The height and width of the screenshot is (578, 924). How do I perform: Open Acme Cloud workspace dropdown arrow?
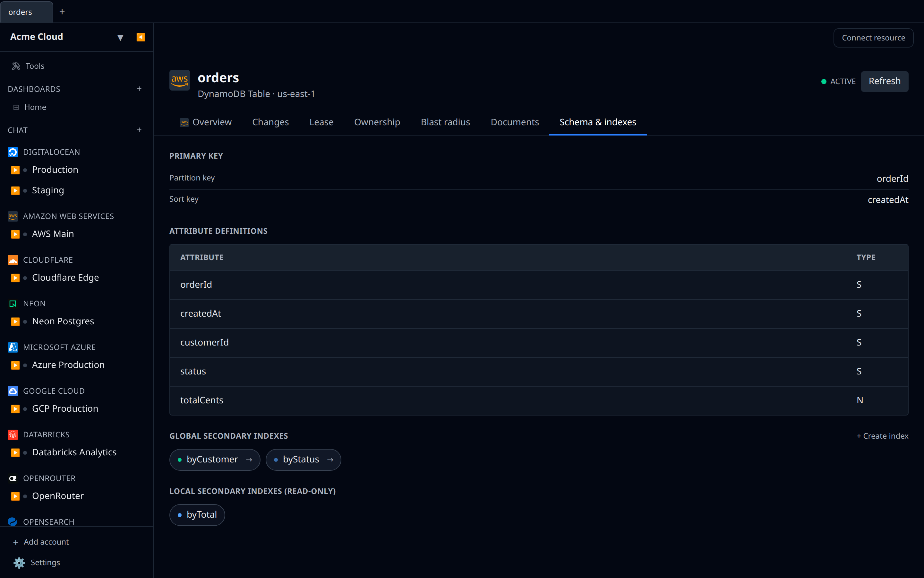(120, 38)
